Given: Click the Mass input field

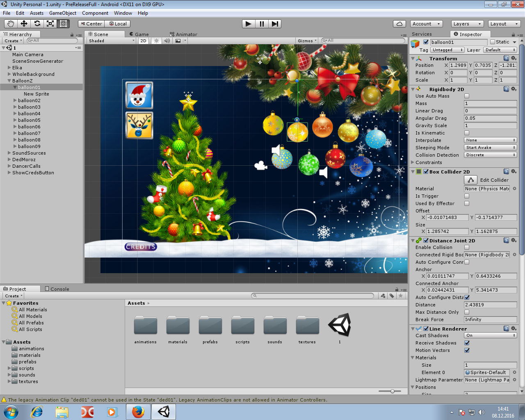Looking at the screenshot, I should [x=491, y=103].
